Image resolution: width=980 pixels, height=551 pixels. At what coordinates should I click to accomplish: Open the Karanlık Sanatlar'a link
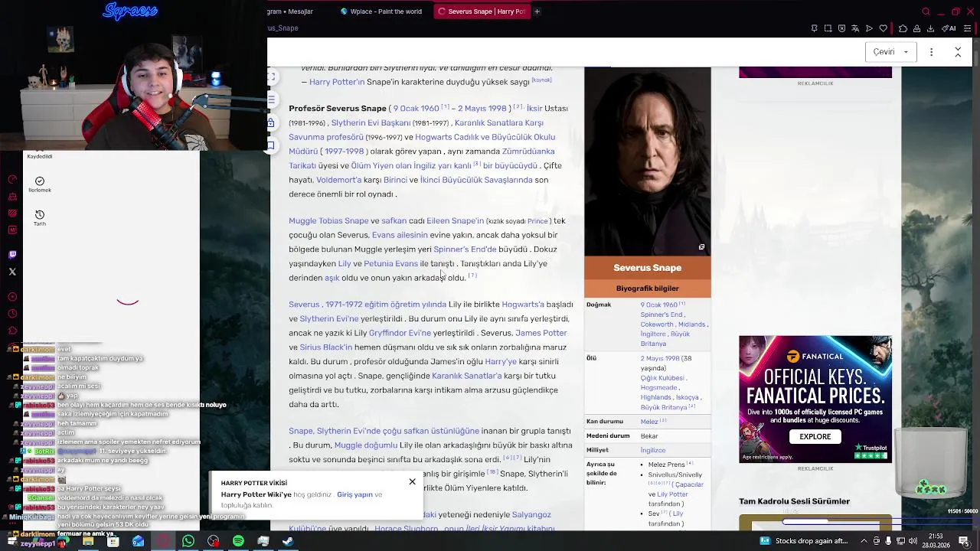[467, 376]
